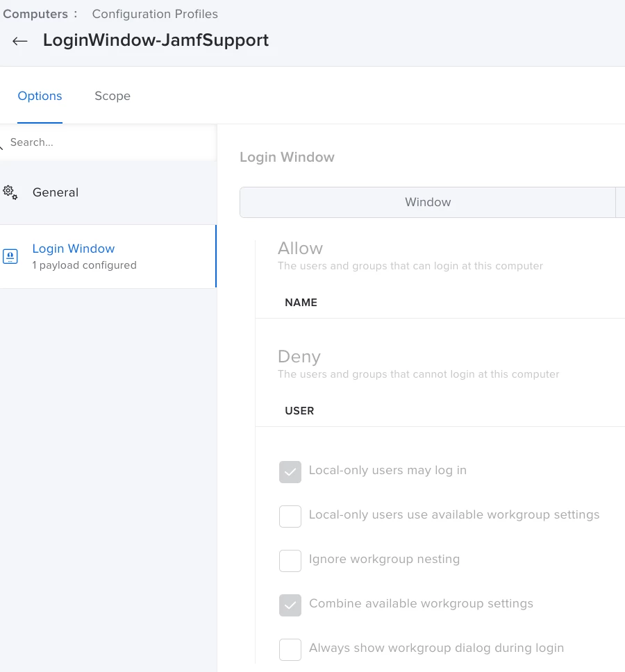Open the Login Window payload section

[x=108, y=256]
